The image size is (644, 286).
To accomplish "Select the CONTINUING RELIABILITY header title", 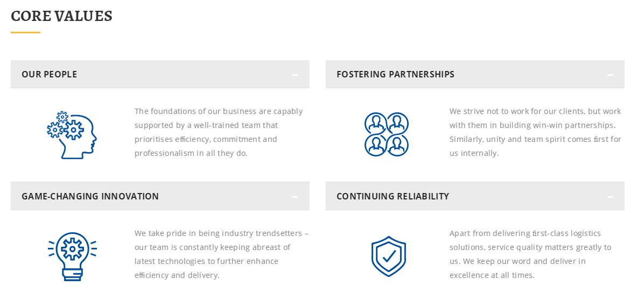I will pyautogui.click(x=393, y=196).
